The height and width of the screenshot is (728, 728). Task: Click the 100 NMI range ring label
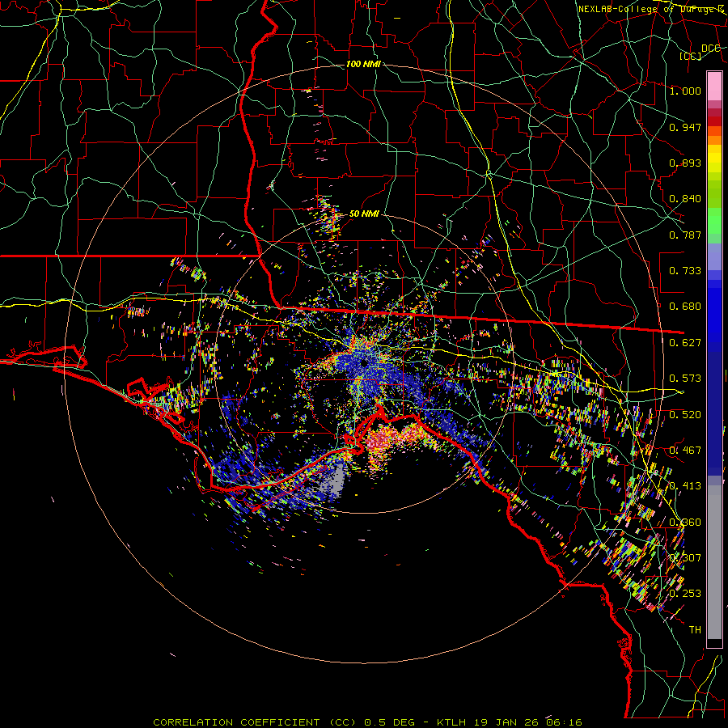(x=363, y=64)
